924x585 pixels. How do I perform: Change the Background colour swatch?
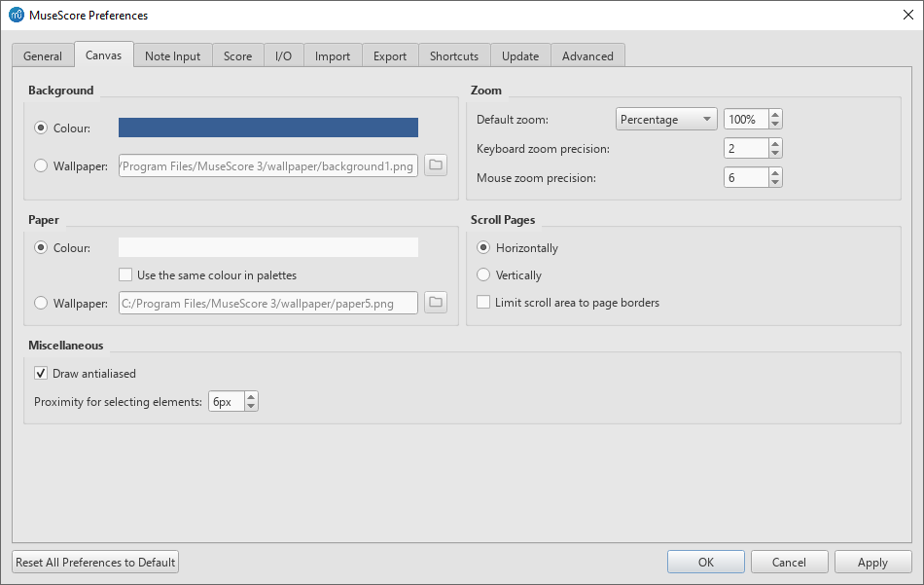click(x=267, y=128)
